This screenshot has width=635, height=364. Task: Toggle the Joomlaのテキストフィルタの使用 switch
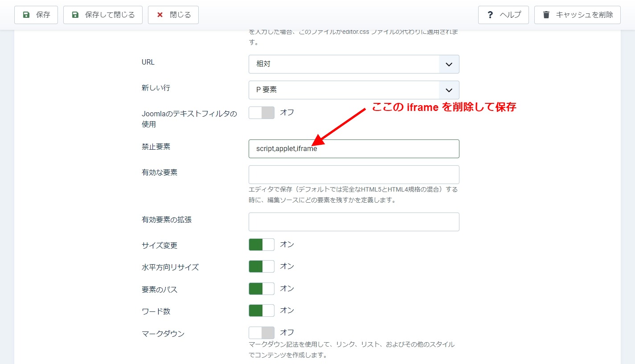pos(262,113)
